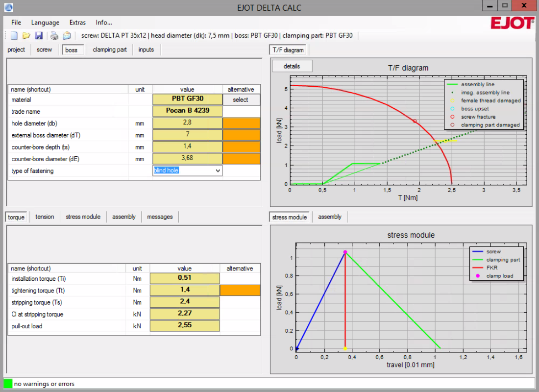
Task: Click orange alternative cell for tightening torque
Action: pos(240,290)
